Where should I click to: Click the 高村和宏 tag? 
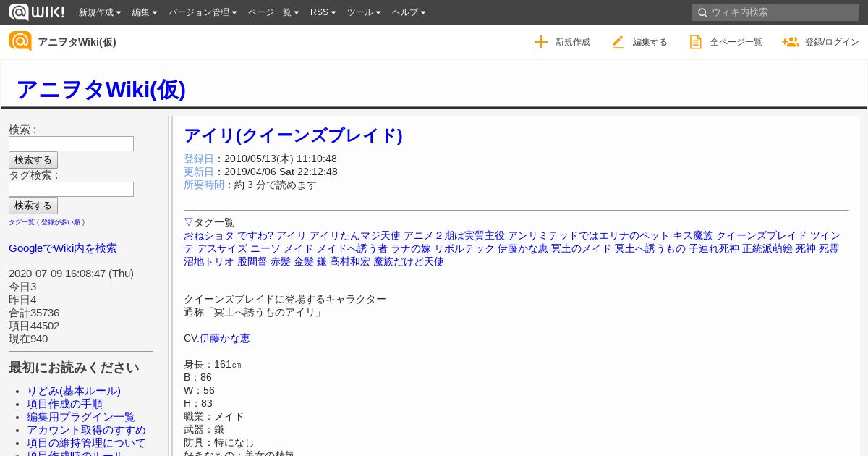350,261
